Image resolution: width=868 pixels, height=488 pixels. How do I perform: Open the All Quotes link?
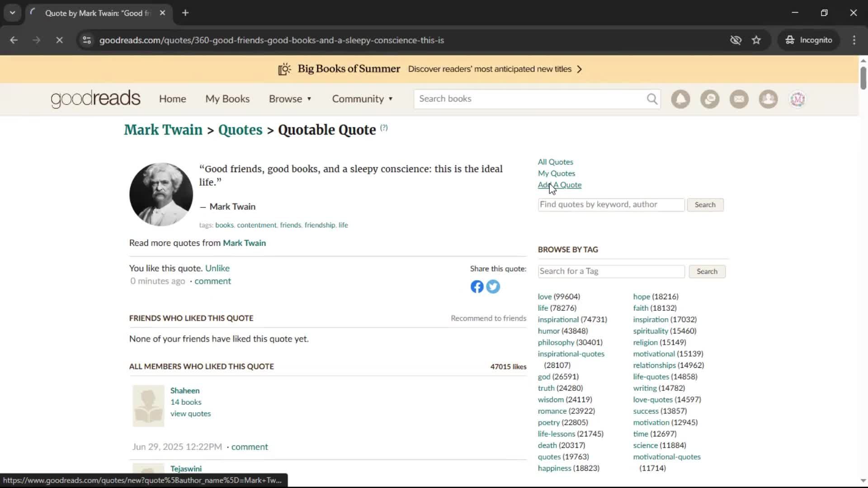pos(555,162)
